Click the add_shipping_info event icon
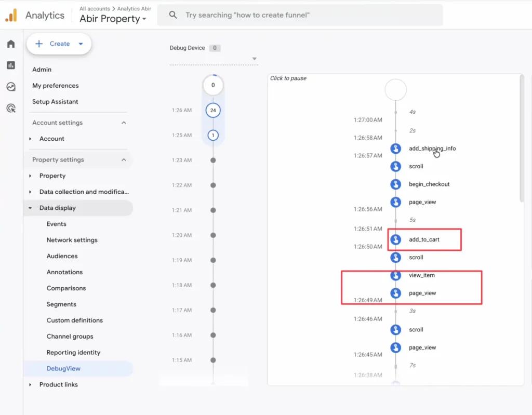 coord(396,148)
